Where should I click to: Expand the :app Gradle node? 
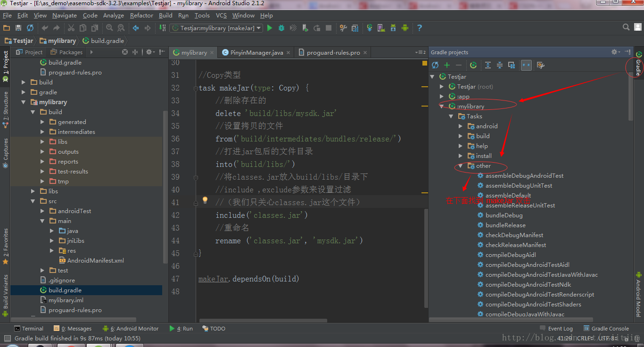point(442,97)
